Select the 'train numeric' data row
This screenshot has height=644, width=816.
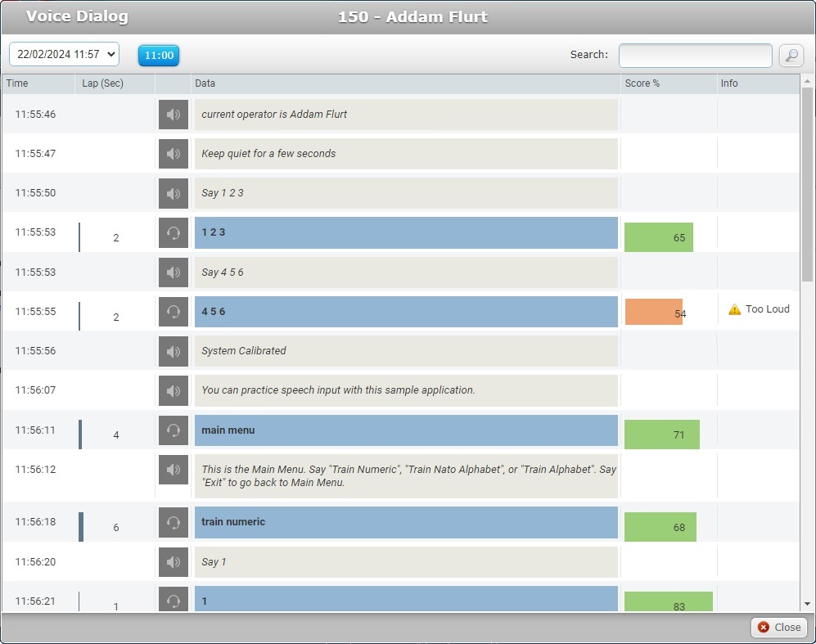coord(406,522)
